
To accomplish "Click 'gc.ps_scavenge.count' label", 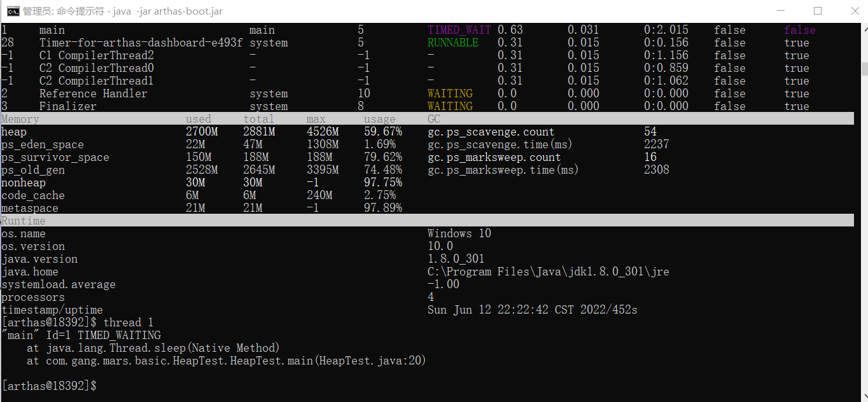I will [491, 132].
